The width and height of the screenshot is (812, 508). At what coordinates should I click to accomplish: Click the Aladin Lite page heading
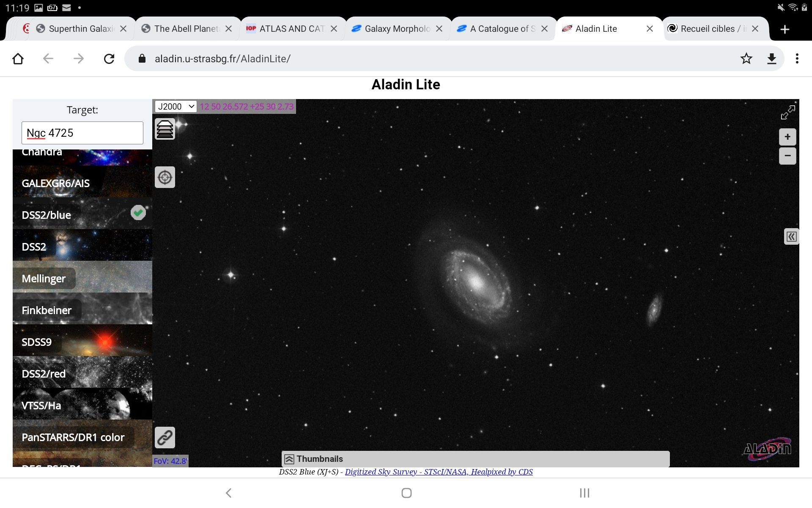[406, 85]
